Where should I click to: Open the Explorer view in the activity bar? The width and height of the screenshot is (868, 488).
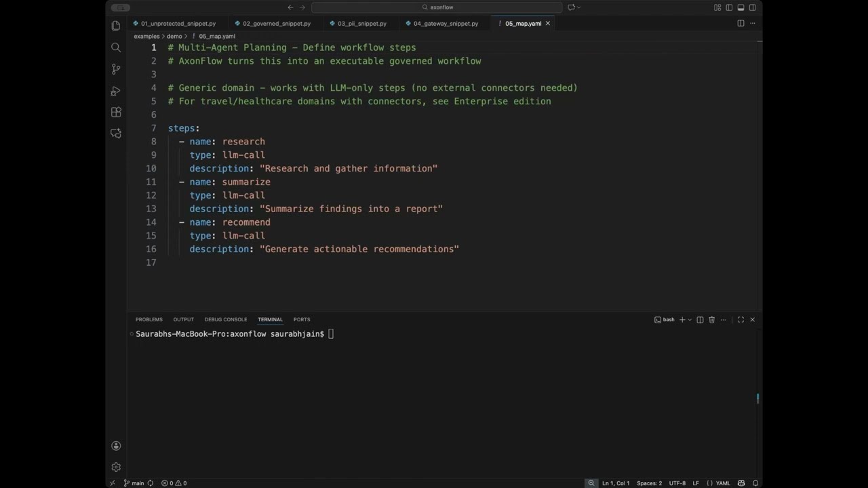pyautogui.click(x=116, y=26)
